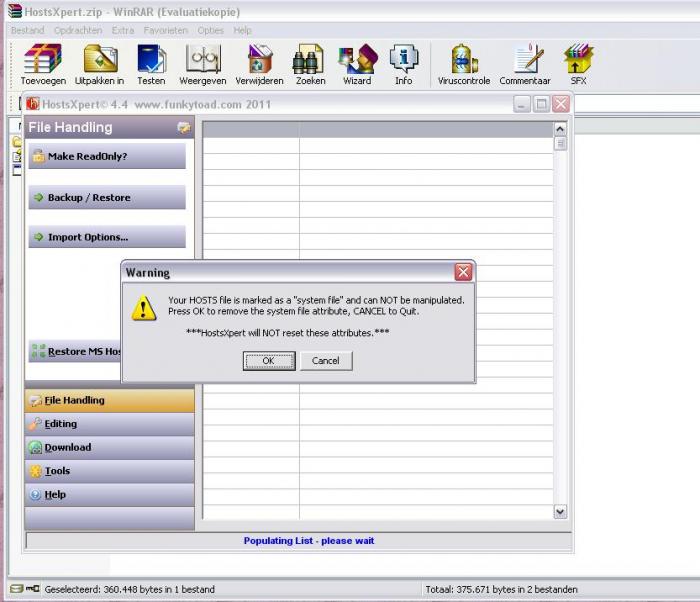Click 'Totaal: 375.671 bytes in 2 bestanden' status

click(x=501, y=589)
